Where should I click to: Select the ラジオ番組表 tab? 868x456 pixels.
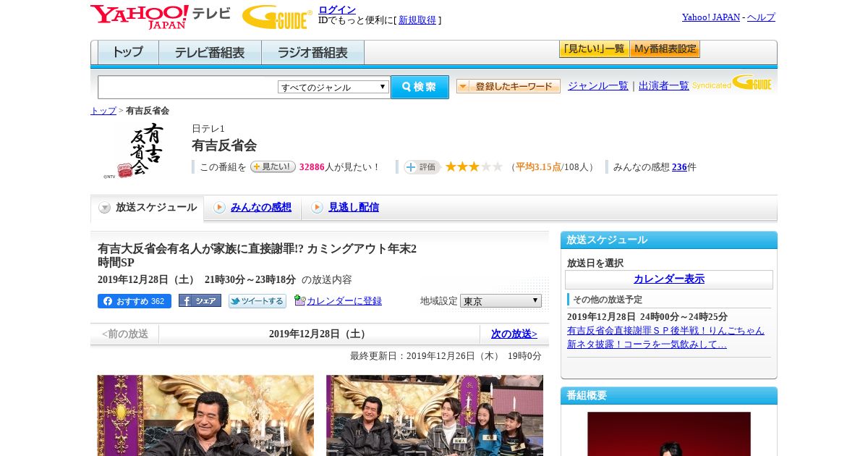(x=312, y=53)
